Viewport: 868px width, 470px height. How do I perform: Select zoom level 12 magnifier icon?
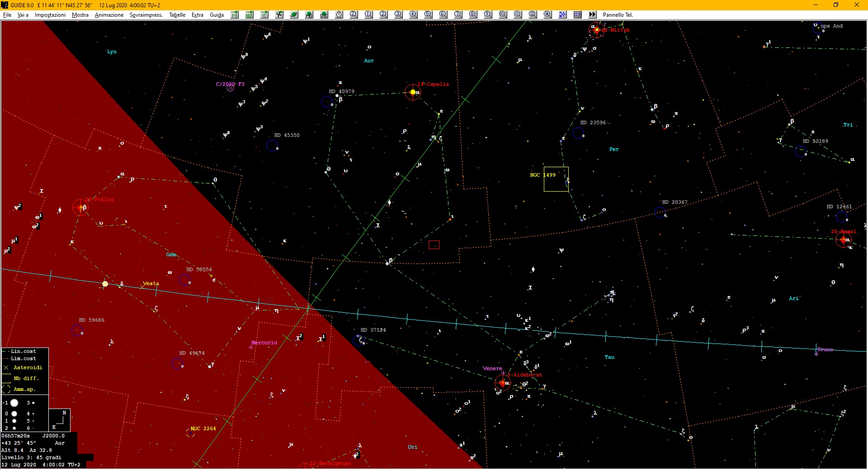pos(533,14)
